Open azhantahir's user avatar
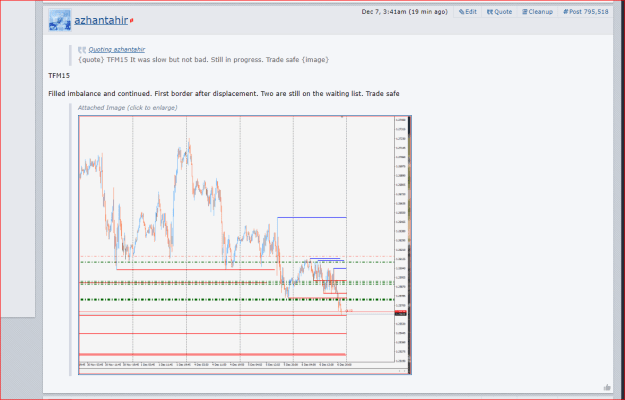Image resolution: width=625 pixels, height=400 pixels. point(60,20)
